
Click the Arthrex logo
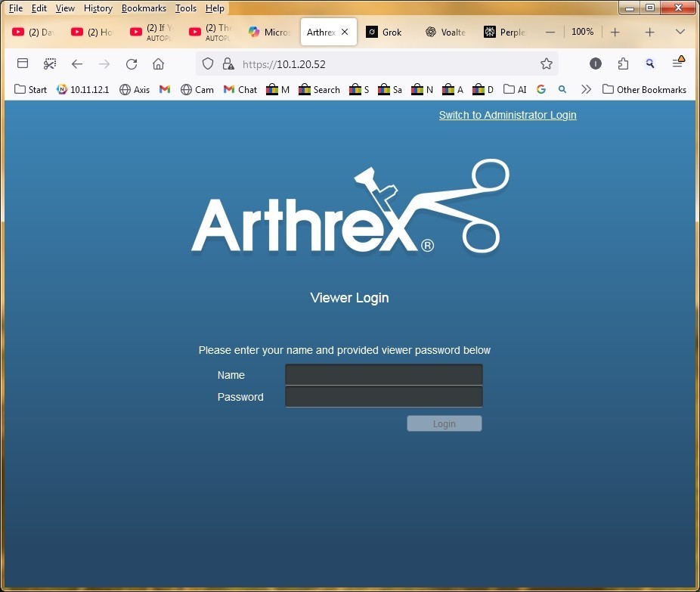coord(351,208)
